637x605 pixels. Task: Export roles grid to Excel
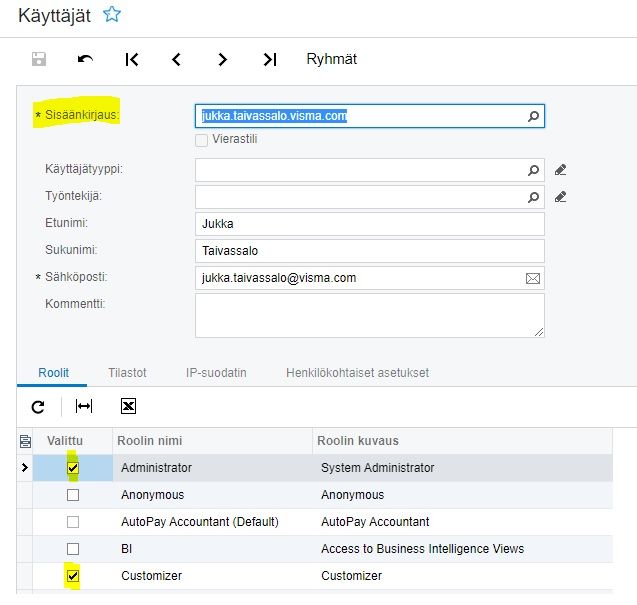(128, 406)
